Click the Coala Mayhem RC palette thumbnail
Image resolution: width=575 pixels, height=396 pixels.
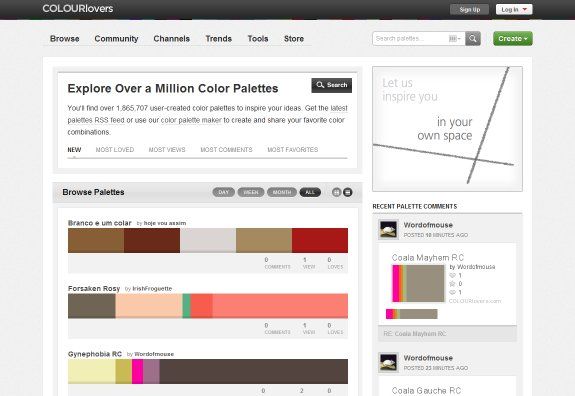418,283
